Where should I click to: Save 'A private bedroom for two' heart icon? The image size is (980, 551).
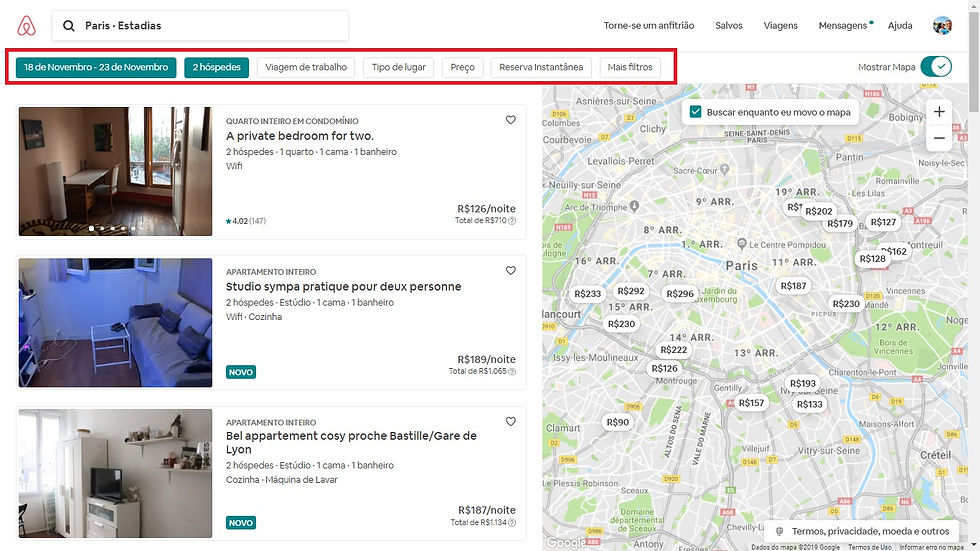point(511,120)
